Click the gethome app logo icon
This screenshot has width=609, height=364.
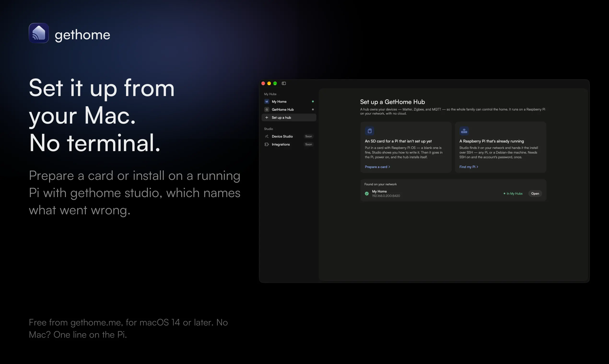pos(39,33)
